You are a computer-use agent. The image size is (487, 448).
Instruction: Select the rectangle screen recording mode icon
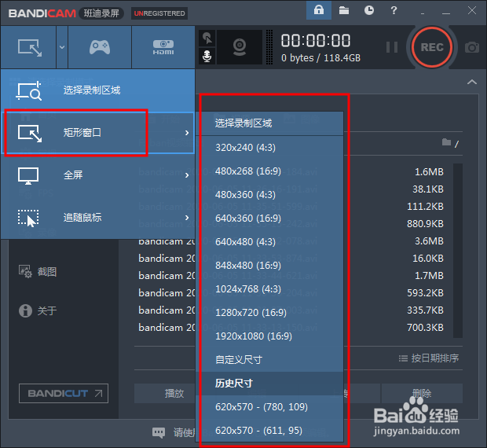pyautogui.click(x=30, y=47)
